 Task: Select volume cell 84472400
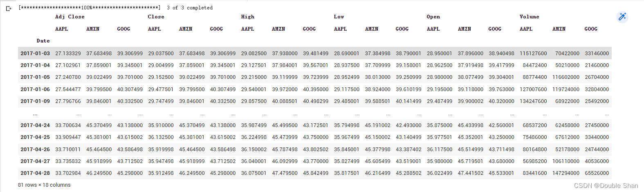pos(535,65)
